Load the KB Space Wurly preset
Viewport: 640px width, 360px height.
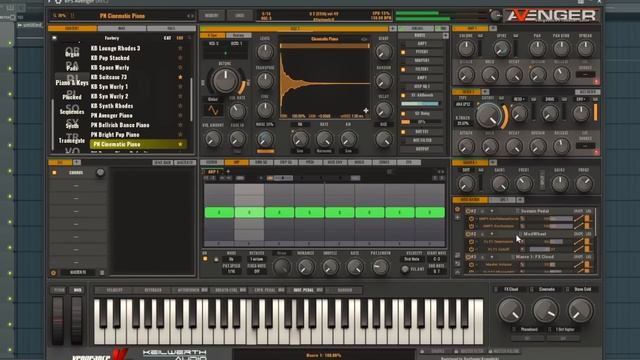pos(110,67)
